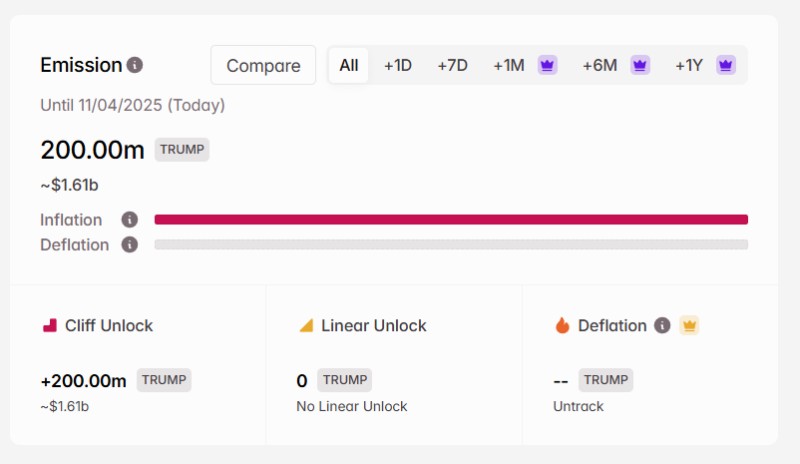
Task: Click the orange flame Deflation icon
Action: click(562, 325)
